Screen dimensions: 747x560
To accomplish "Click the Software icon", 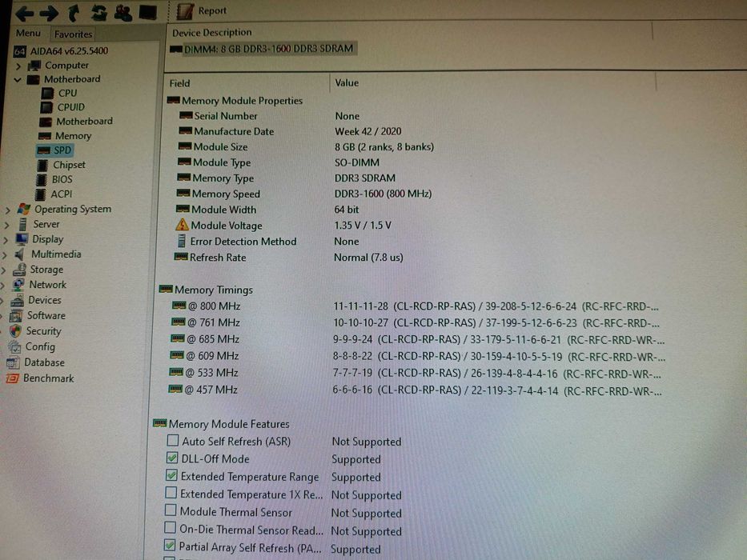I will pyautogui.click(x=16, y=316).
